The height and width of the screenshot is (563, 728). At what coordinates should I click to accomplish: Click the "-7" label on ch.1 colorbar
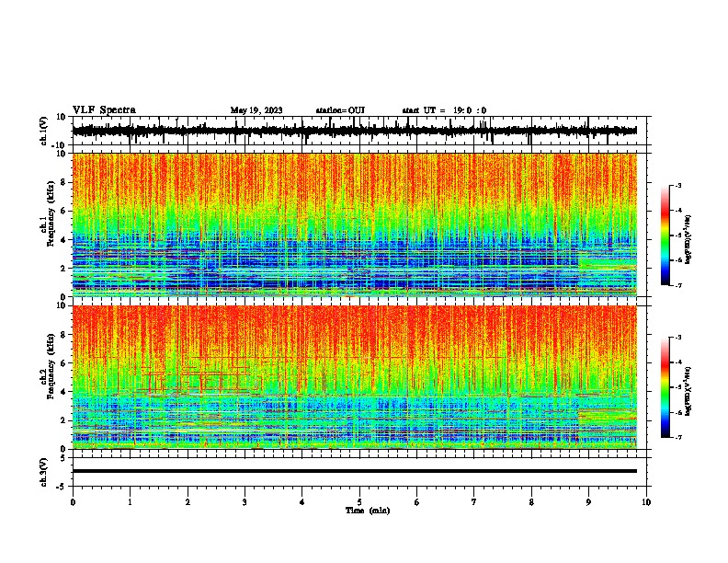coord(677,285)
